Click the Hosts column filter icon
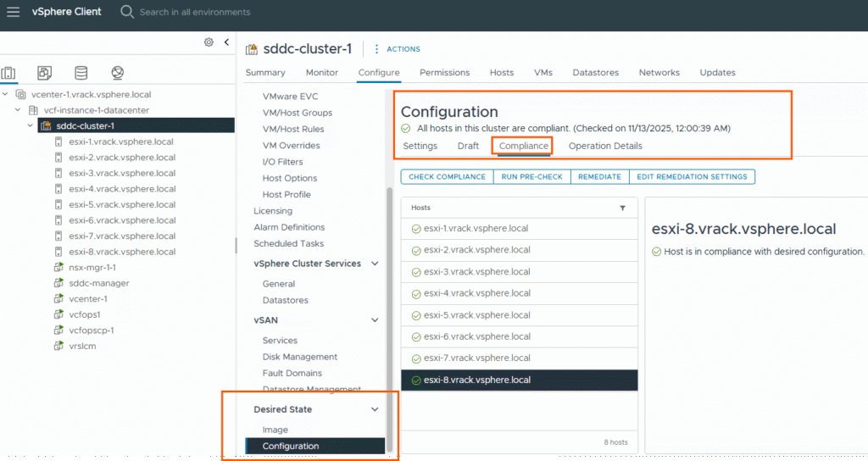 click(x=623, y=208)
